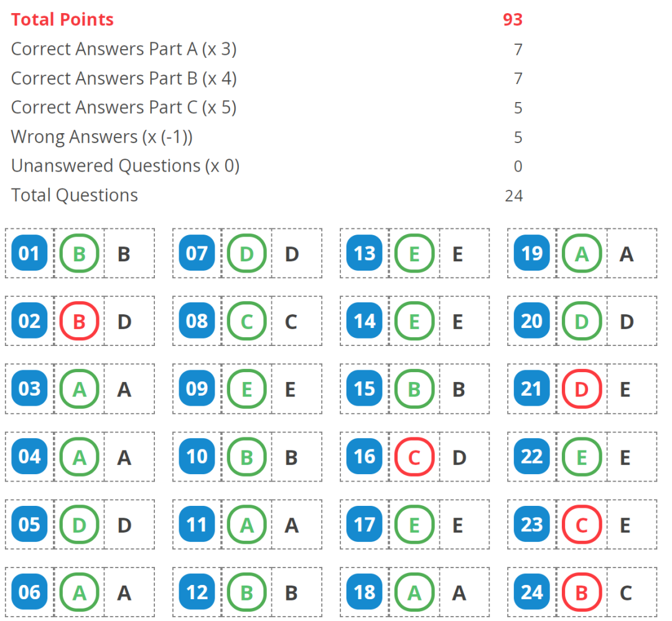The width and height of the screenshot is (672, 621).
Task: Click green circled E answer for question 22
Action: click(x=582, y=457)
